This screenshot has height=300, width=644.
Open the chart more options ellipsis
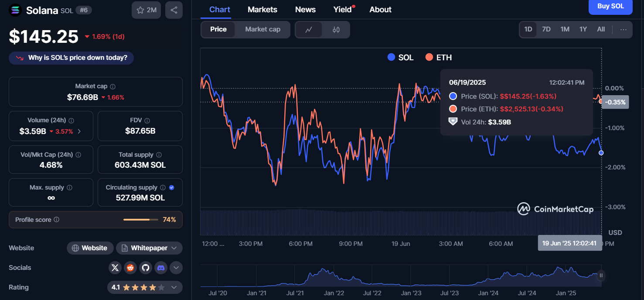pos(624,29)
